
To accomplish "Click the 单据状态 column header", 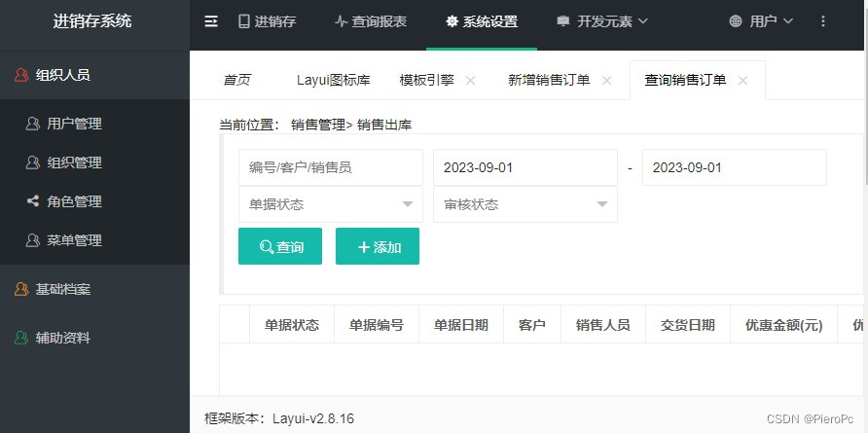I will tap(292, 324).
